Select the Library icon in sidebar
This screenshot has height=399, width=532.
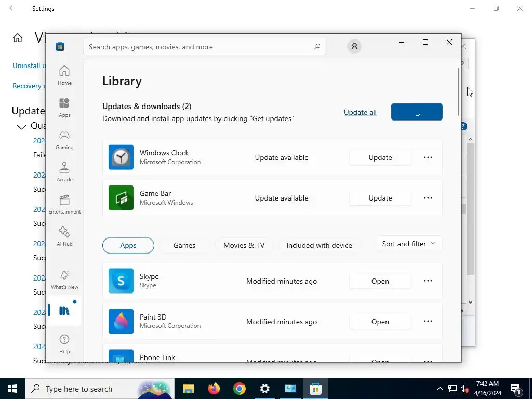click(x=64, y=311)
